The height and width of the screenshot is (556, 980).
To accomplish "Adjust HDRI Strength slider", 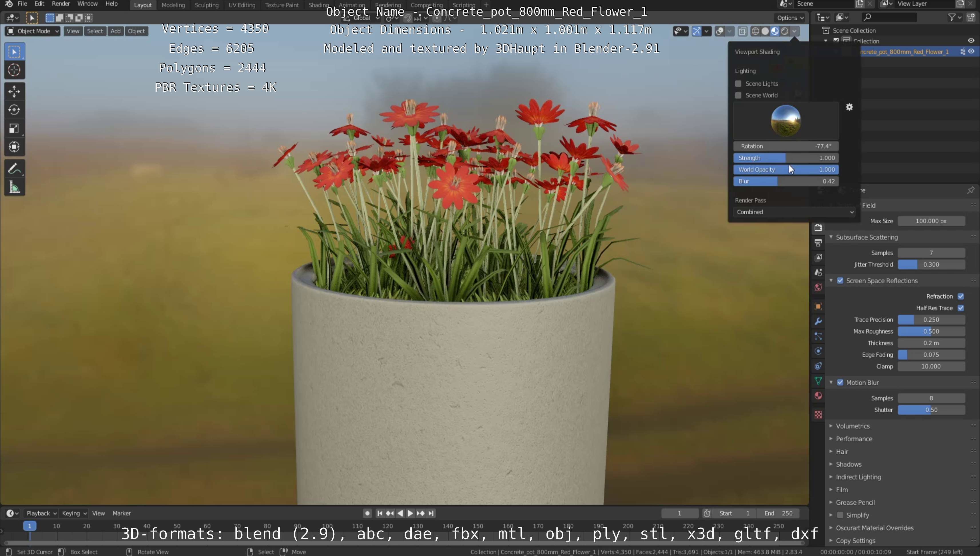I will 786,158.
